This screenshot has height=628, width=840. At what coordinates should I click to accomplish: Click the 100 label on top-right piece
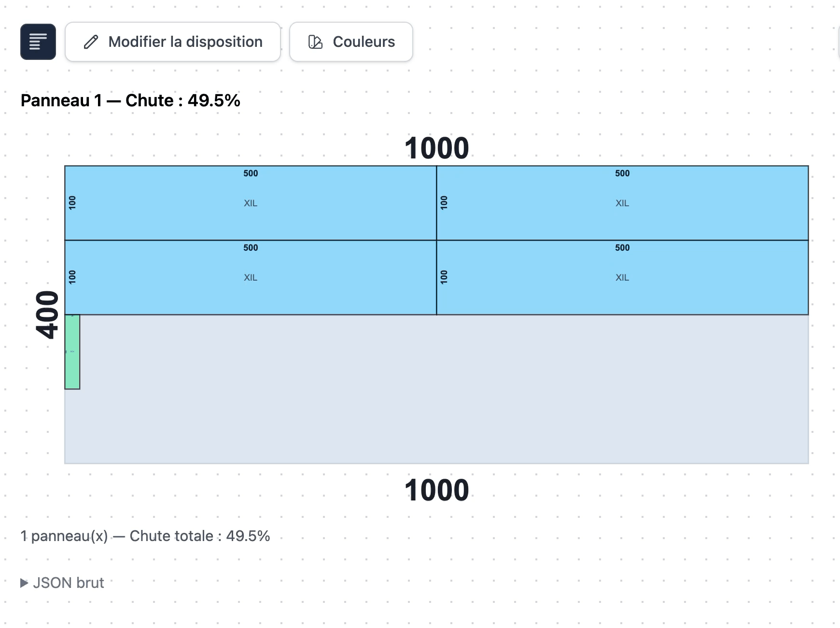tap(444, 203)
